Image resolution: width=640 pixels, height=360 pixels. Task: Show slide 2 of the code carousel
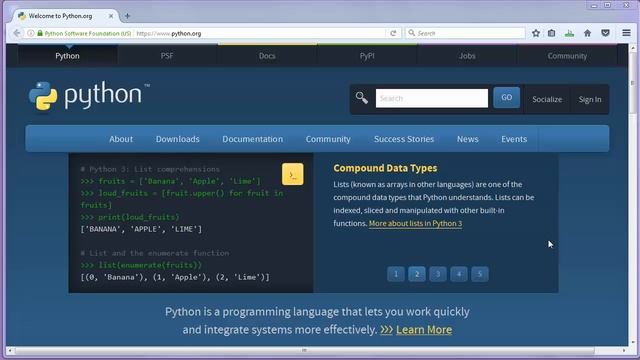point(417,274)
